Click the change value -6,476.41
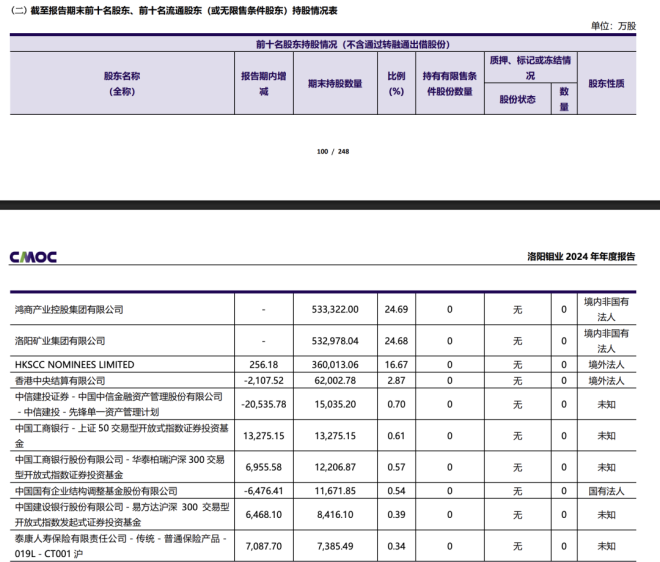660x562 pixels. (263, 491)
